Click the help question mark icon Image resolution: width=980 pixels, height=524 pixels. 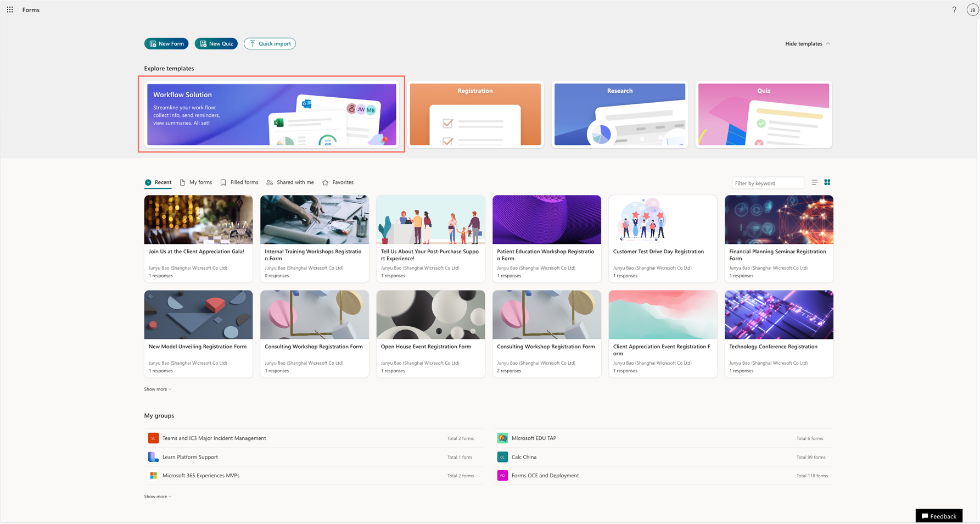(954, 10)
